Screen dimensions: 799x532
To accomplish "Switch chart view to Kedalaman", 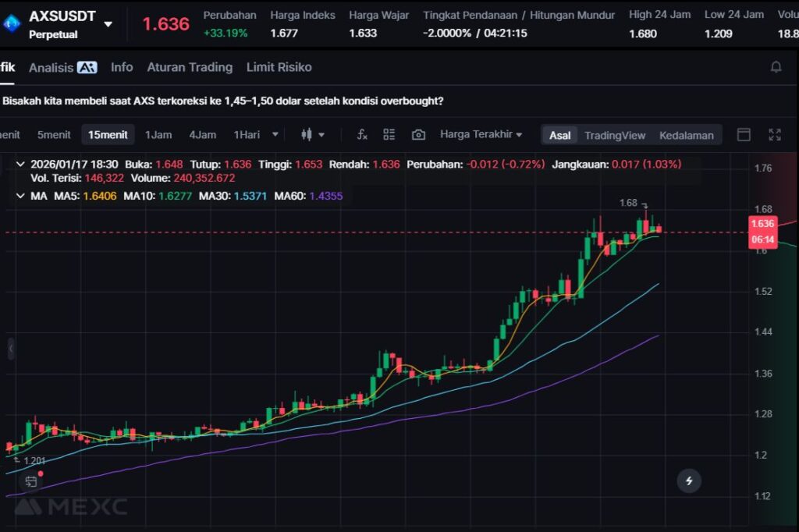I will (686, 135).
